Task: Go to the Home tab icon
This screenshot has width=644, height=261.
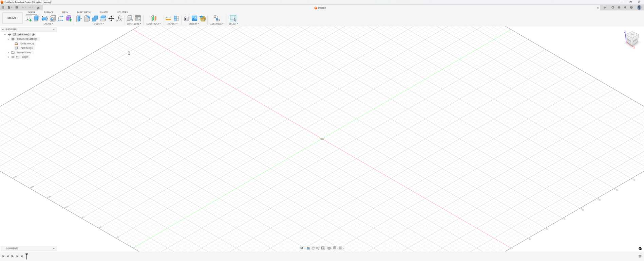Action: pos(38,8)
